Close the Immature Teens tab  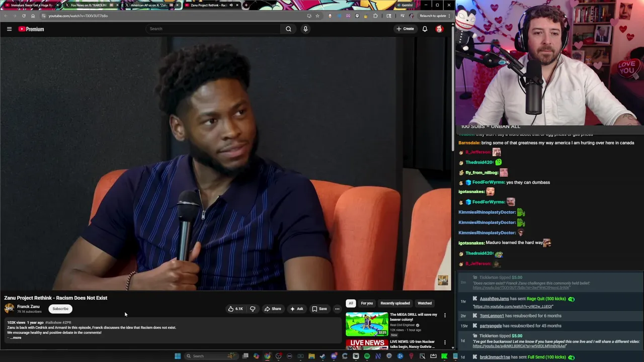point(57,5)
